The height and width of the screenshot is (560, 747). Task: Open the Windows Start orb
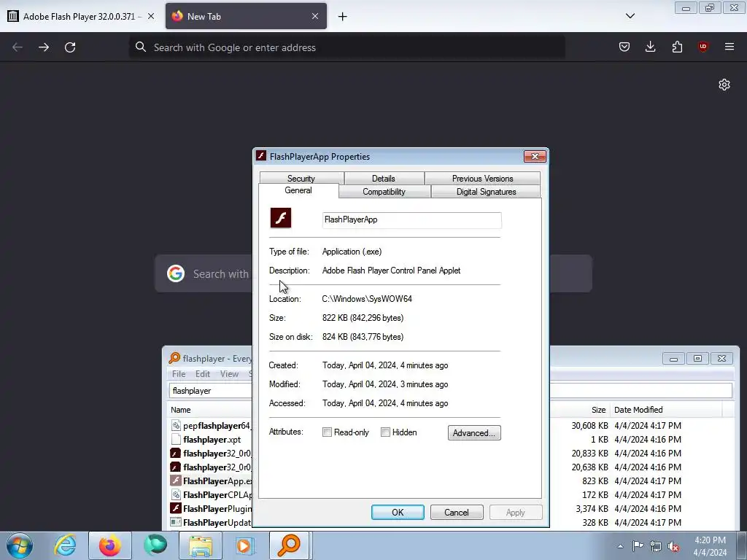[x=20, y=545]
